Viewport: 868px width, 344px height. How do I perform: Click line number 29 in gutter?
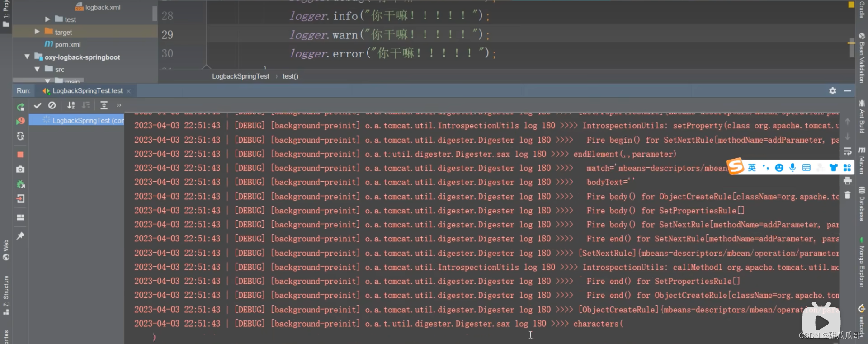167,35
